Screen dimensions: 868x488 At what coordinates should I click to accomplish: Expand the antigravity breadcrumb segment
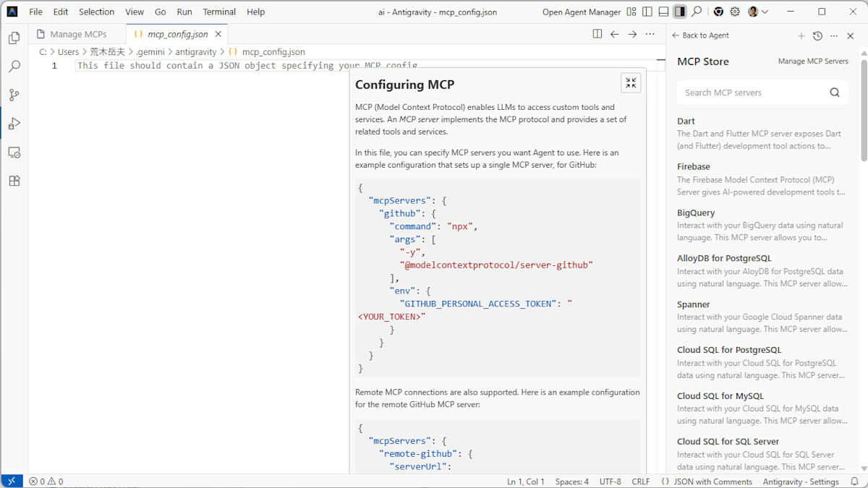coord(196,52)
